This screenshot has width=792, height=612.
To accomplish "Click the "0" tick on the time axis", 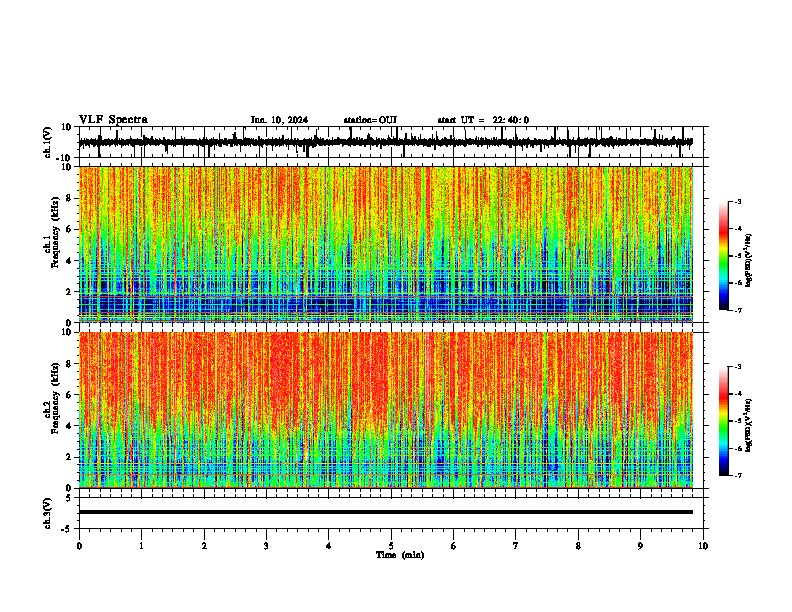I will point(79,546).
